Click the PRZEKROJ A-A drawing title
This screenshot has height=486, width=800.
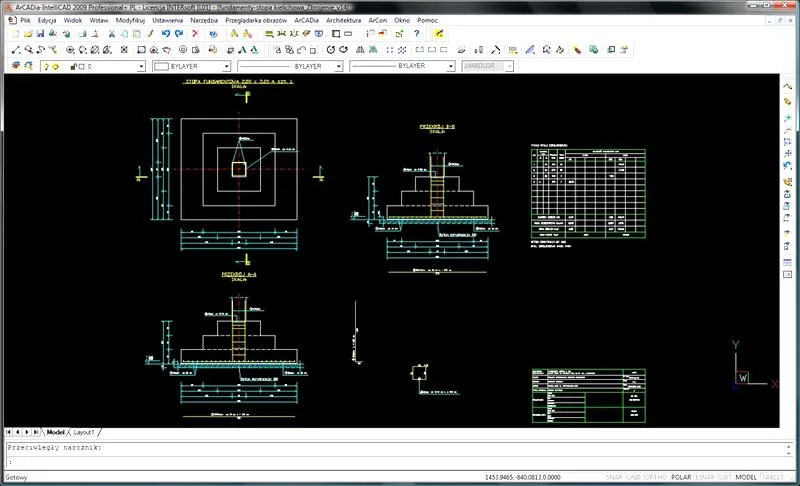(239, 274)
